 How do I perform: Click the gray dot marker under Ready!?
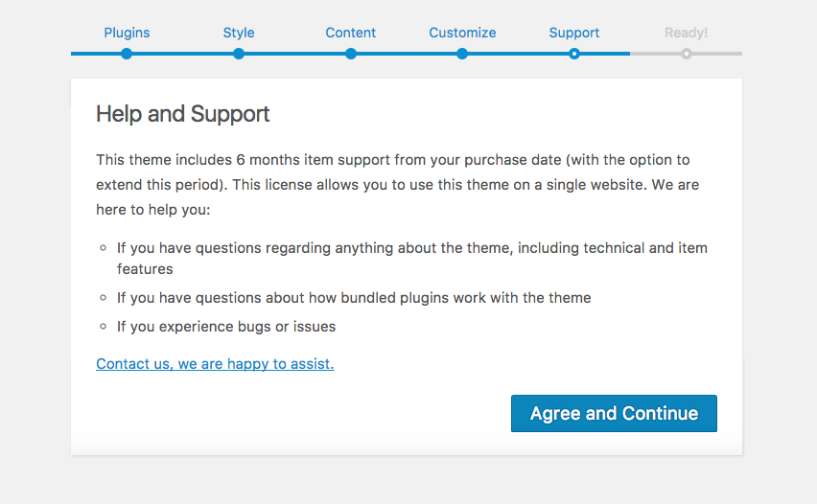pos(687,54)
